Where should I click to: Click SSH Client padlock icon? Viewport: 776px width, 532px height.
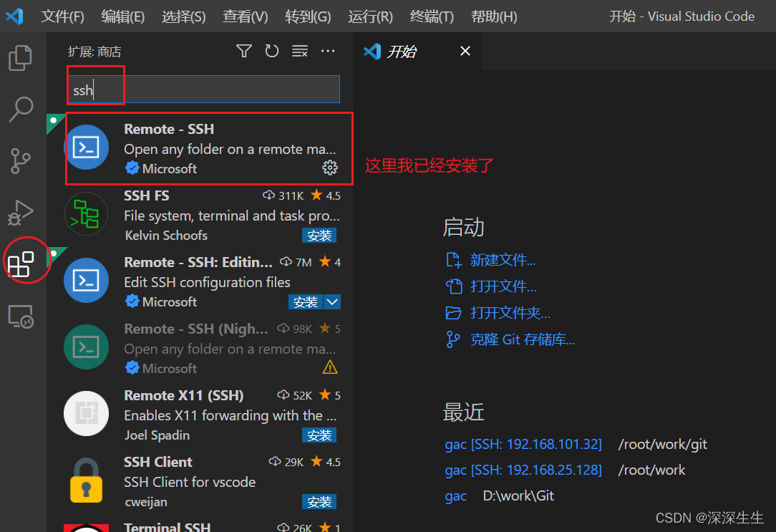tap(86, 480)
